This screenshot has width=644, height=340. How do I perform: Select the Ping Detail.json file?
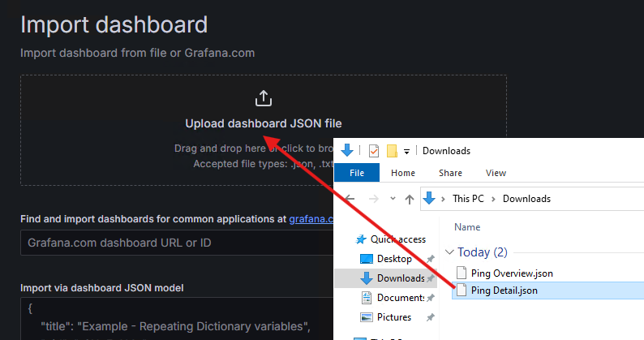(x=504, y=291)
